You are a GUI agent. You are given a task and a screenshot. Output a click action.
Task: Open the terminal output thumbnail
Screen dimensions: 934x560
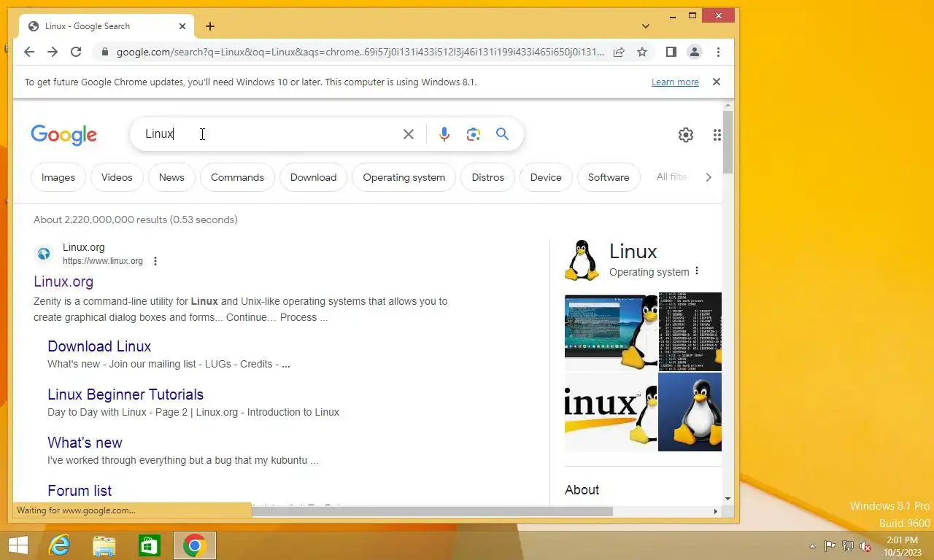coord(690,332)
